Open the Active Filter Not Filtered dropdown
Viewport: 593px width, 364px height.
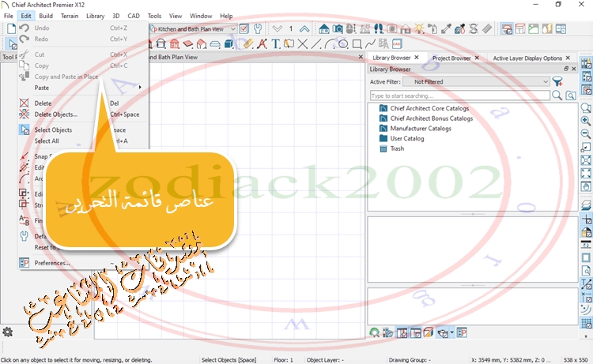[x=476, y=81]
